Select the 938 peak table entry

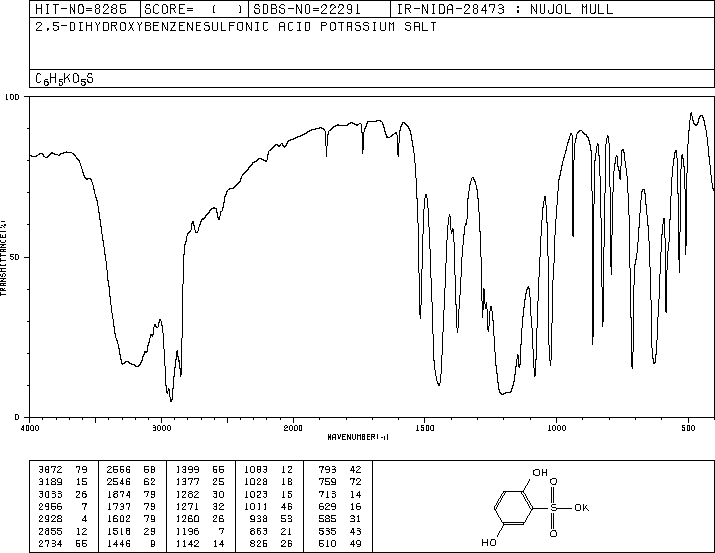271,519
